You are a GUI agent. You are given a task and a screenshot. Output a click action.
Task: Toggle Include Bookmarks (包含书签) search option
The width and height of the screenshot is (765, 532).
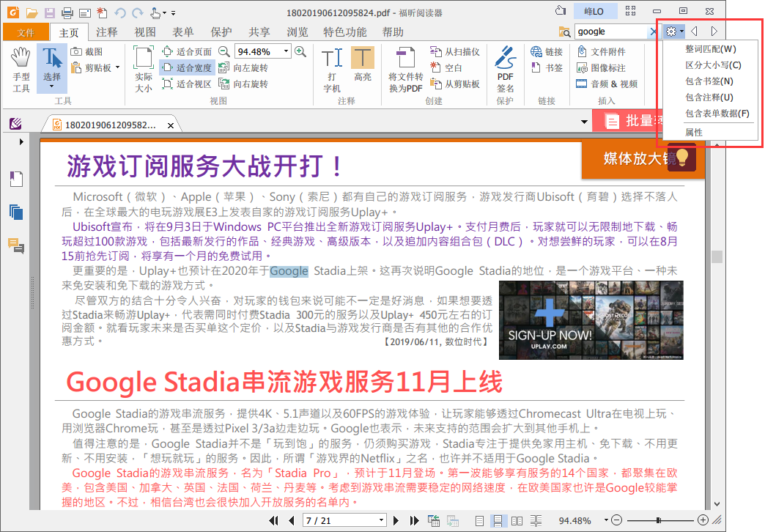click(709, 81)
